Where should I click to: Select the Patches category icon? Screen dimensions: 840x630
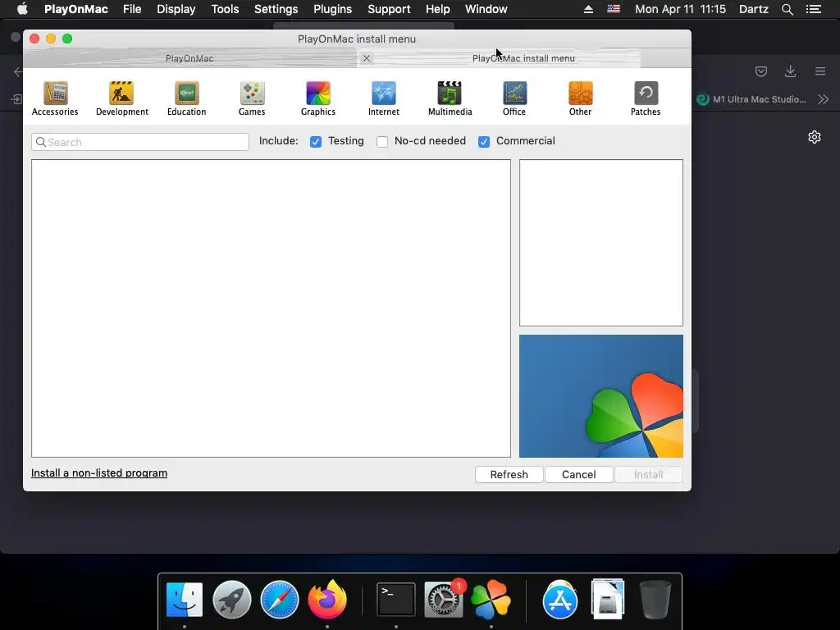646,98
